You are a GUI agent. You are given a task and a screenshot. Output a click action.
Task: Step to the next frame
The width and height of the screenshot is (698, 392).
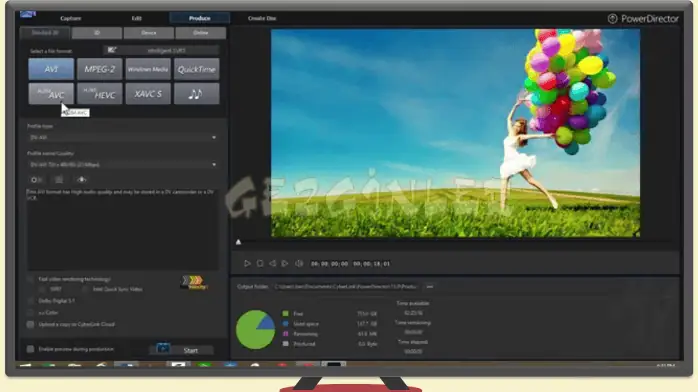(x=285, y=263)
